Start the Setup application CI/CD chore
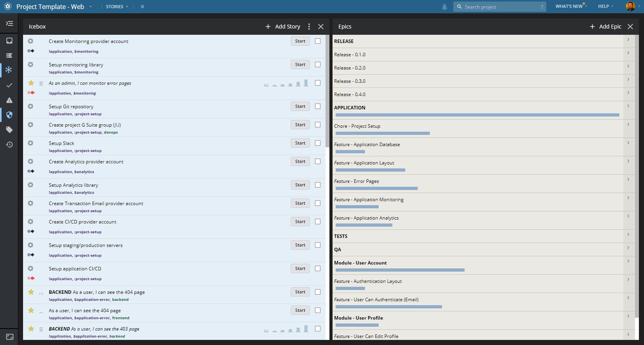This screenshot has height=345, width=644. click(x=300, y=268)
